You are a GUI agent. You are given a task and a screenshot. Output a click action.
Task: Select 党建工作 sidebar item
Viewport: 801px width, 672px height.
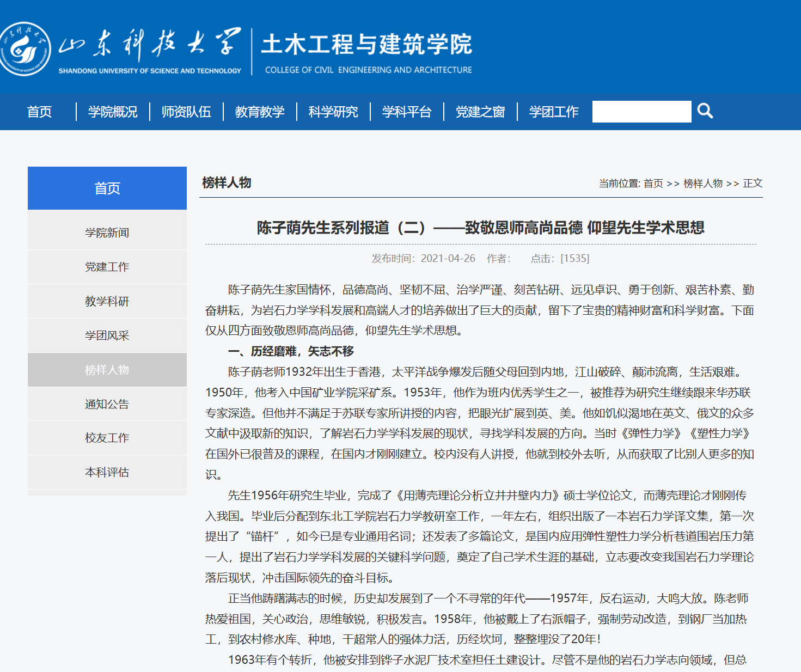(107, 267)
